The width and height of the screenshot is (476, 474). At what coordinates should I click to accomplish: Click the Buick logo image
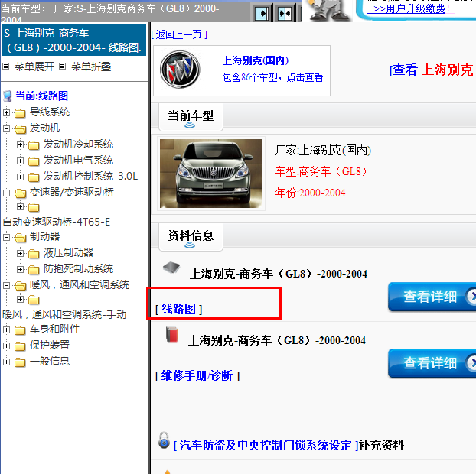click(x=180, y=70)
